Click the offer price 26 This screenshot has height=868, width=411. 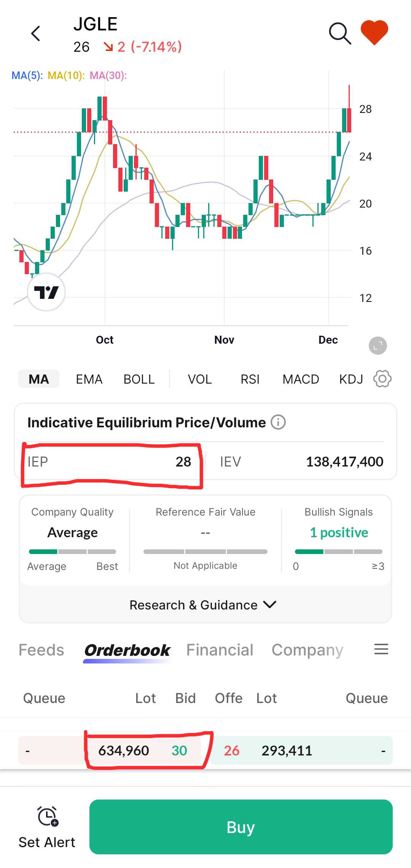[x=231, y=751]
